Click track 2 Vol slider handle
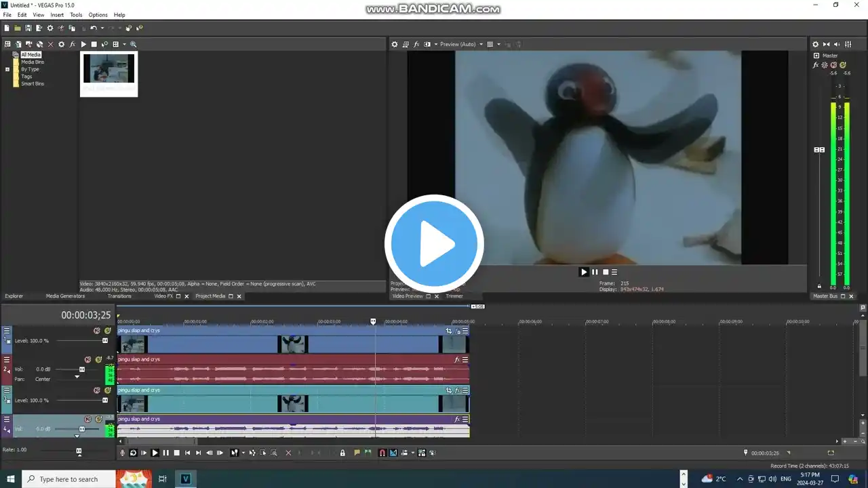Viewport: 868px width, 488px height. click(82, 369)
